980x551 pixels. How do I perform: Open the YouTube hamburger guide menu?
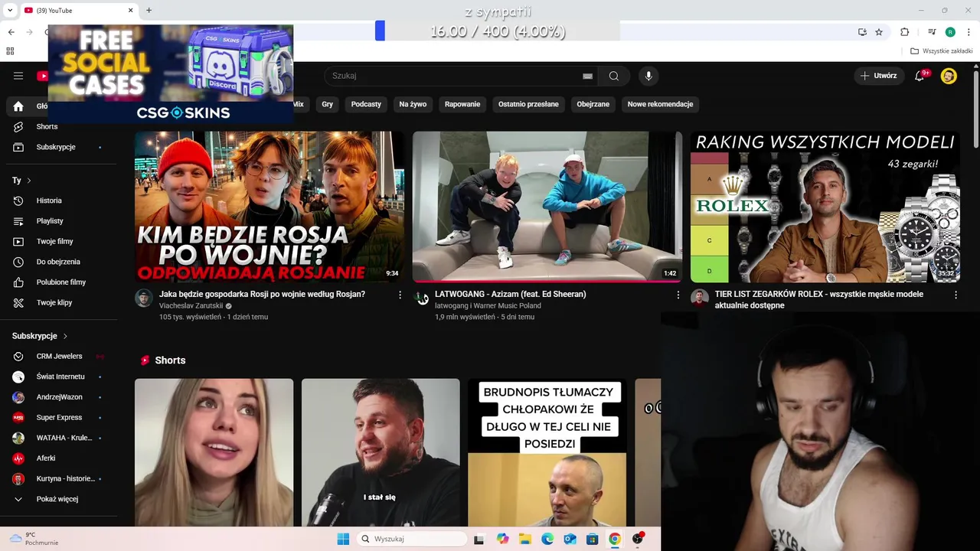(18, 76)
